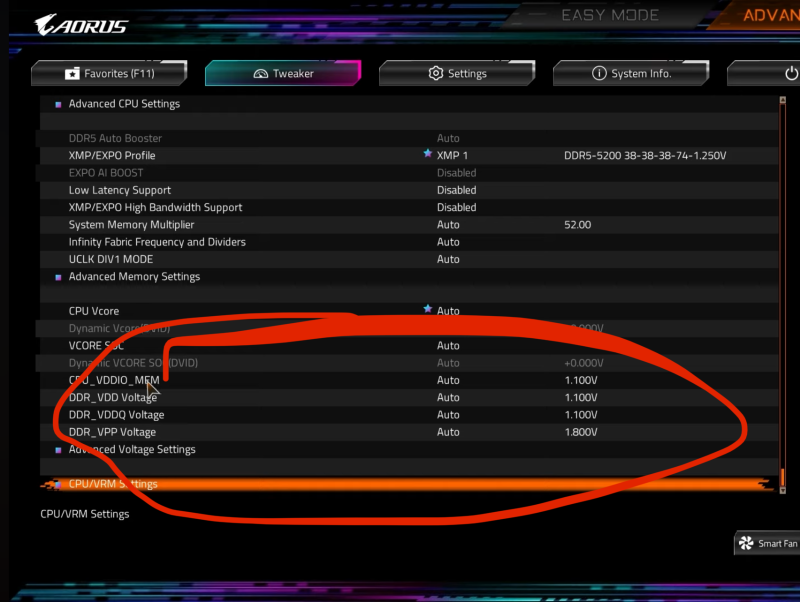Select the DDR_VPP Voltage label

coord(112,433)
